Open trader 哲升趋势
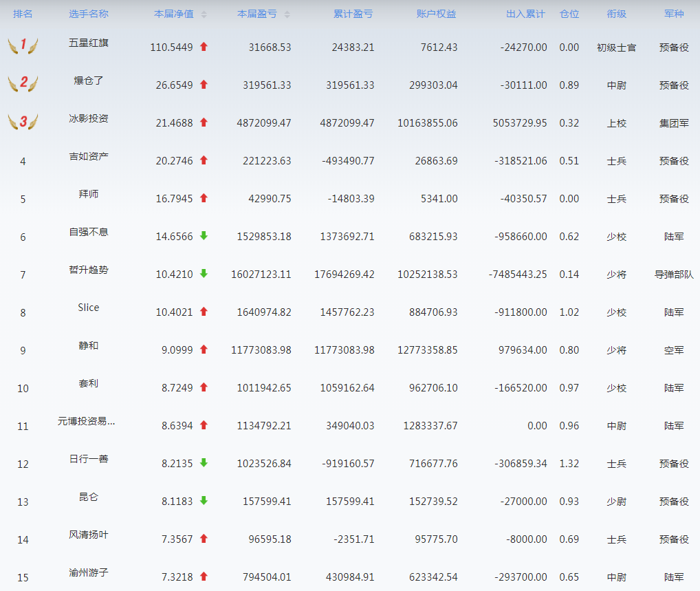 tap(89, 270)
